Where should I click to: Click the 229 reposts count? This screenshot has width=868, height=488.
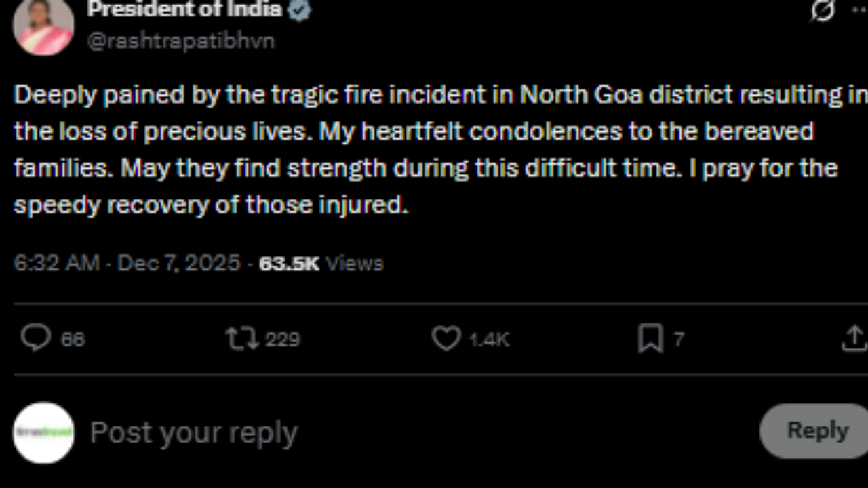tap(282, 338)
